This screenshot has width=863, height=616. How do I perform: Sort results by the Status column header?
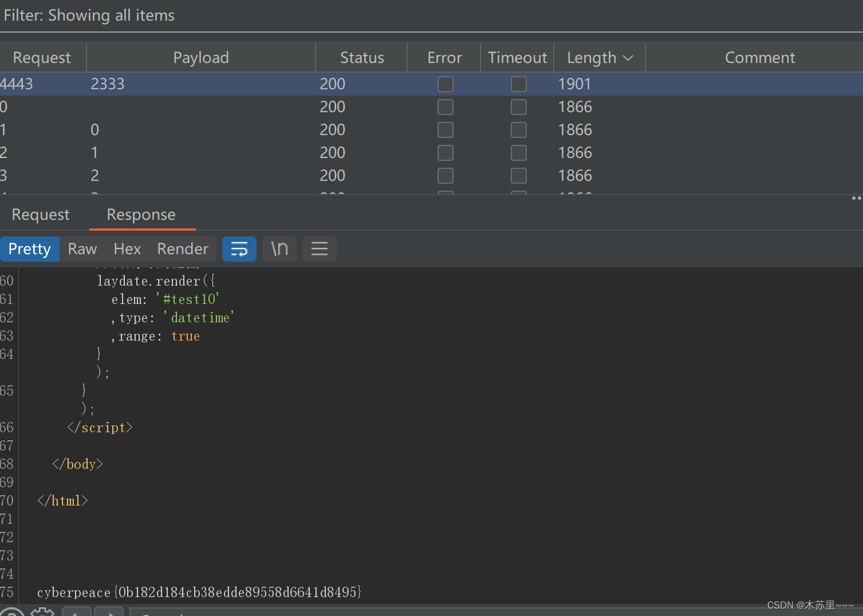tap(362, 58)
